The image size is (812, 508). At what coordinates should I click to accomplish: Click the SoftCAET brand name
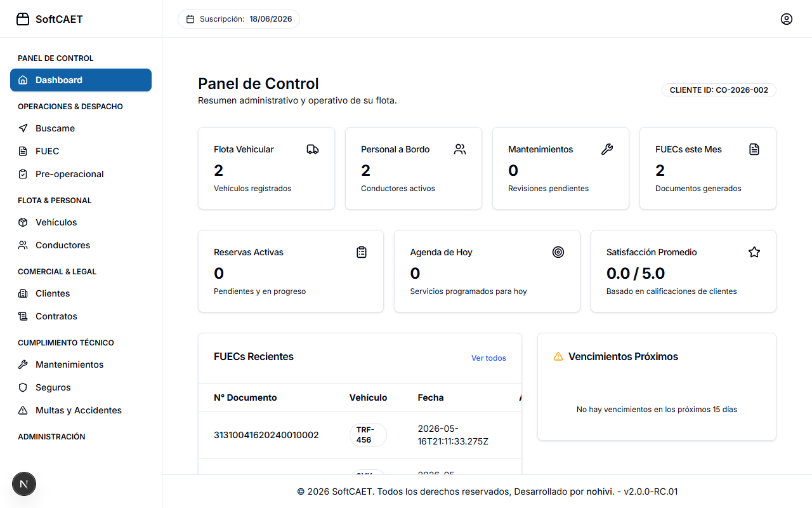(x=59, y=19)
